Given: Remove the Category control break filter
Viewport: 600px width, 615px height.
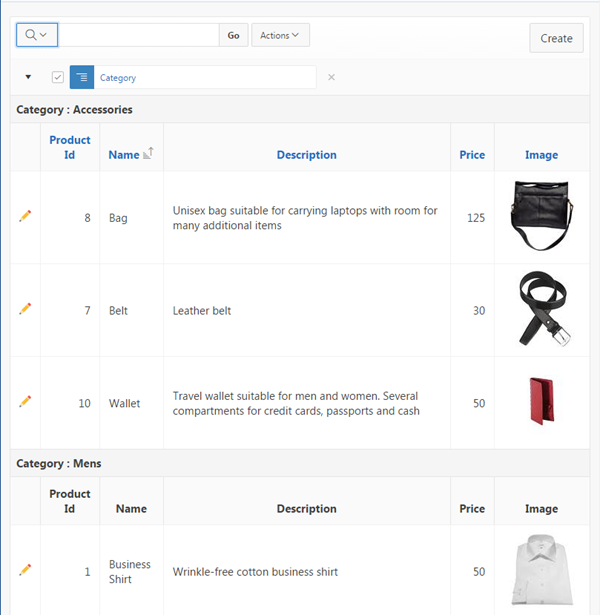Looking at the screenshot, I should (x=332, y=77).
